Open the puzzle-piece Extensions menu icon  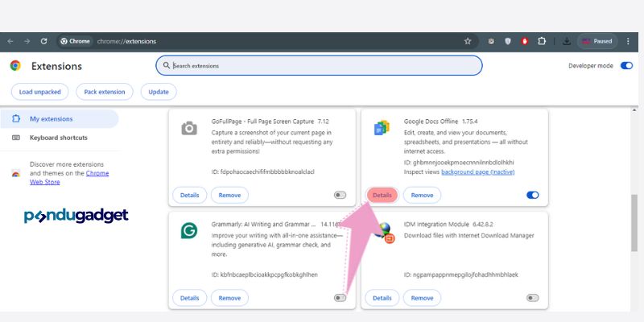tap(542, 41)
